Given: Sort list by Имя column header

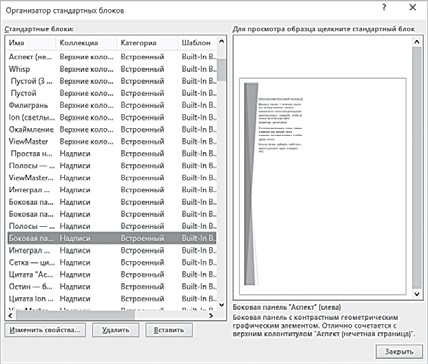Looking at the screenshot, I should point(30,43).
